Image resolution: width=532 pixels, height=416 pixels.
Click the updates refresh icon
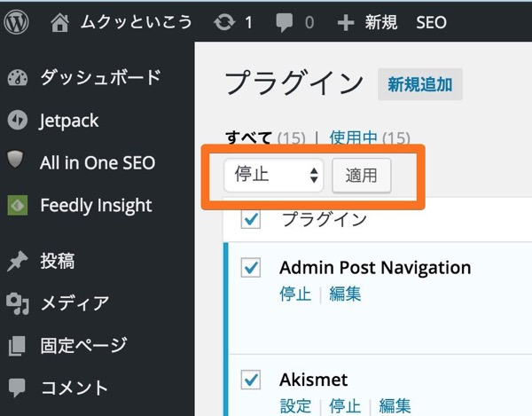click(224, 23)
